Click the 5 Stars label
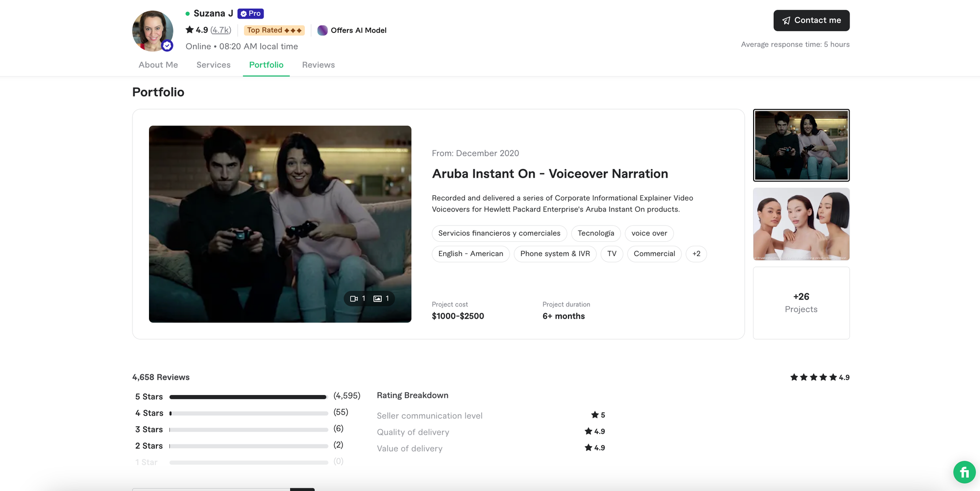The image size is (980, 491). tap(149, 397)
